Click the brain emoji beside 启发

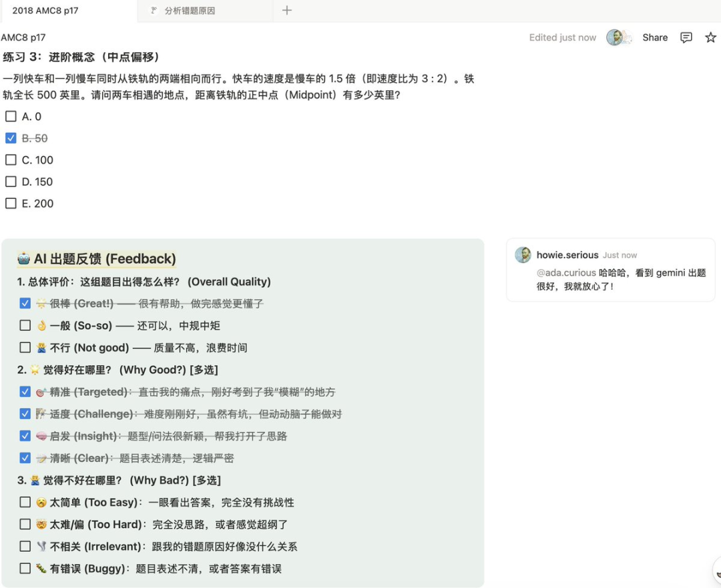tap(41, 436)
